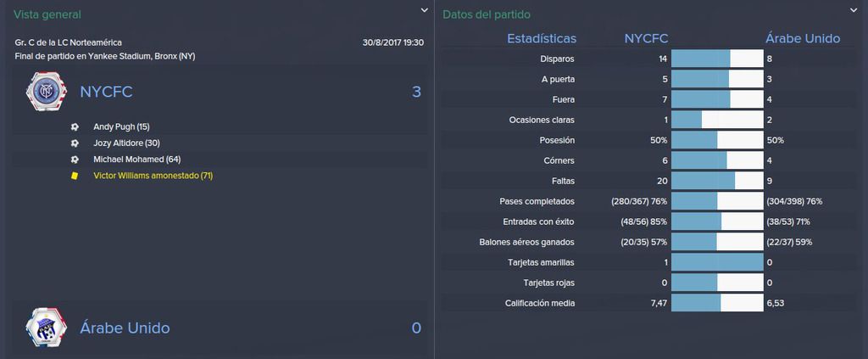868x359 pixels.
Task: Open the Vista general panel title
Action: point(47,15)
